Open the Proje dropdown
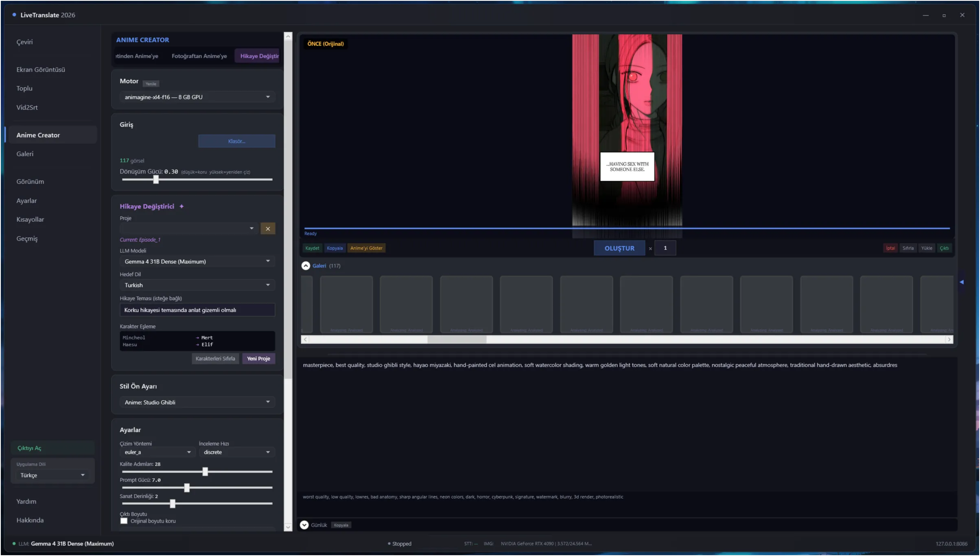Screen dimensions: 980x556 [x=188, y=229]
